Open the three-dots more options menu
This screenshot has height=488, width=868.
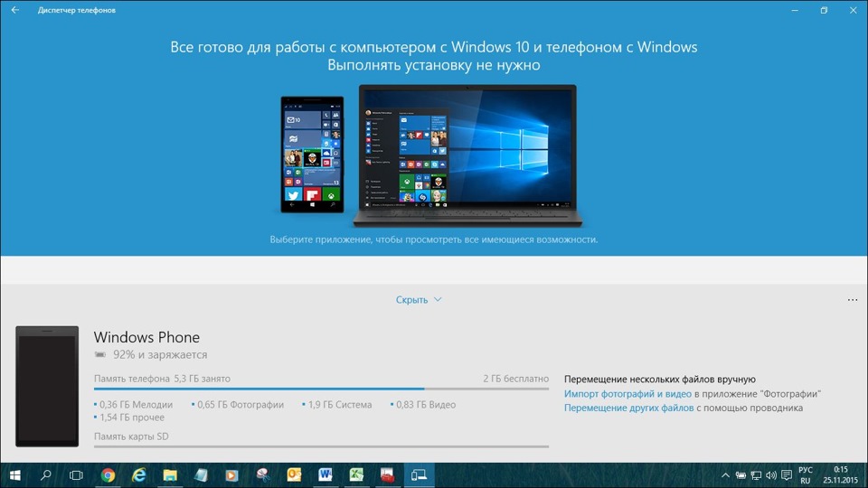tap(852, 300)
